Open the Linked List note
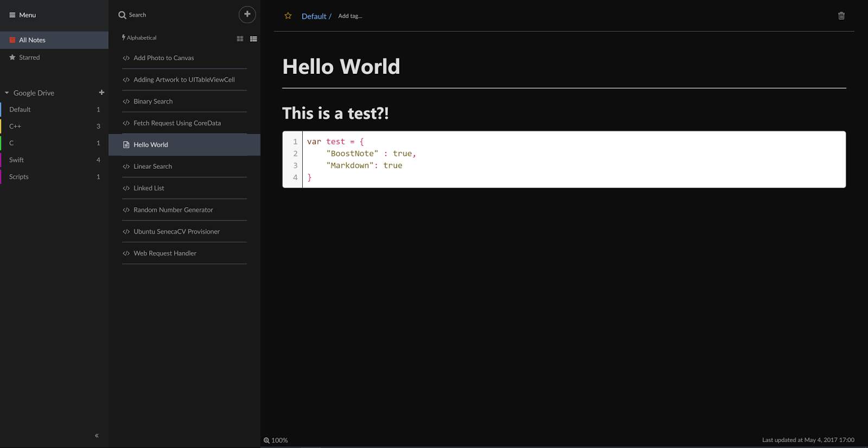This screenshot has height=448, width=868. 149,188
